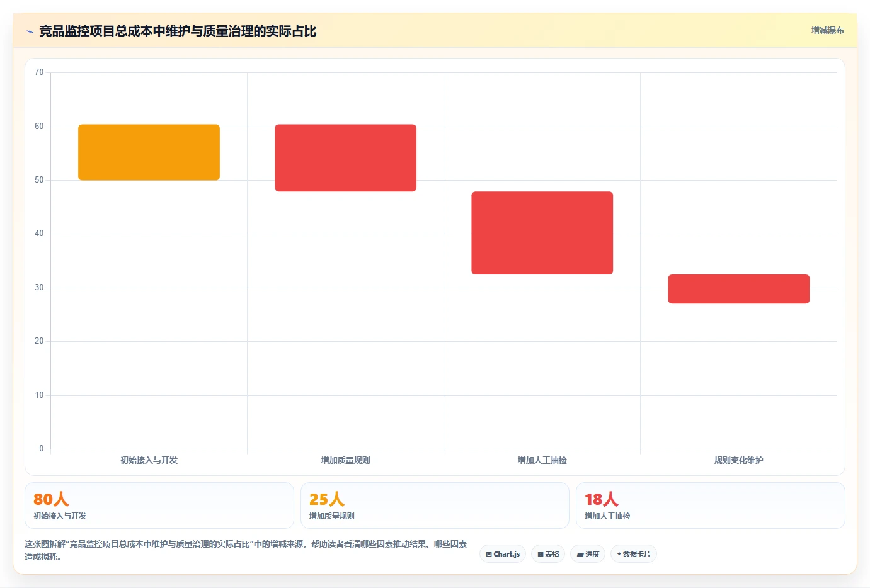Click the x-axis label 增加质量规则
870x588 pixels.
(x=345, y=460)
